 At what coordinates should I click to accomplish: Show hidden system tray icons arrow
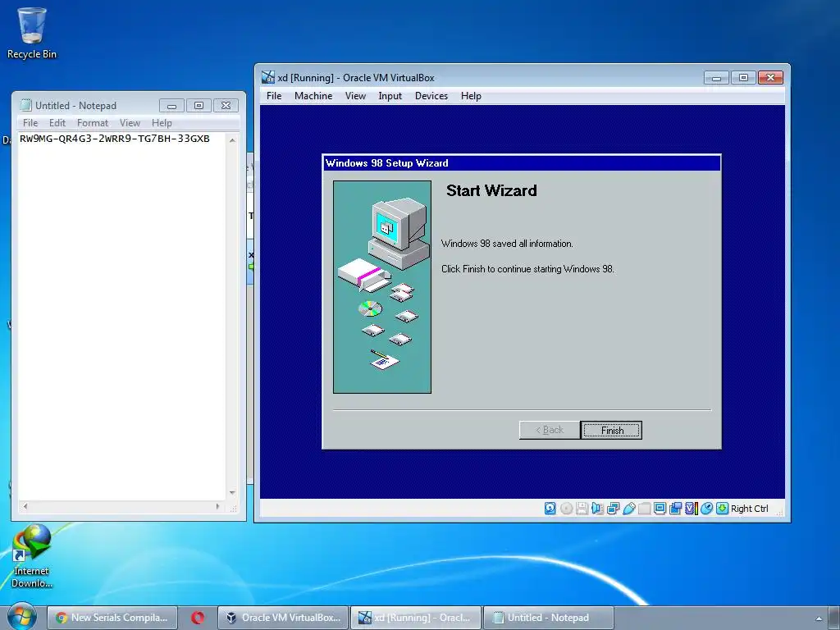coord(819,619)
